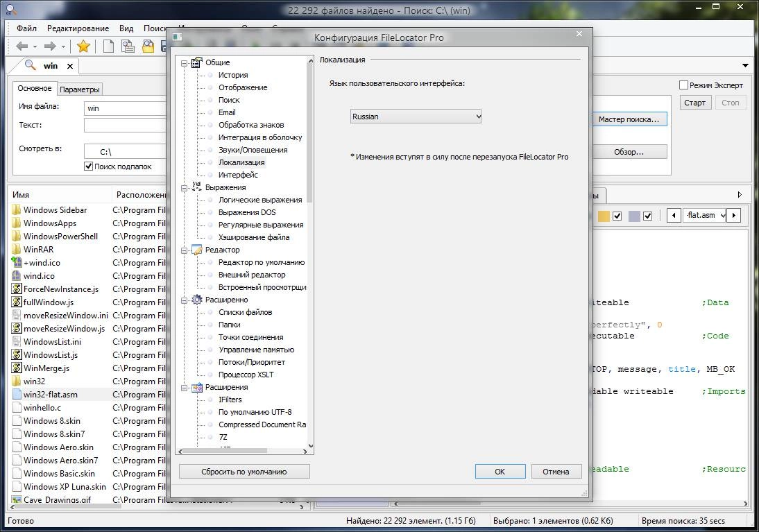Click the Back arrow toolbar icon
The height and width of the screenshot is (532, 759).
click(x=22, y=46)
